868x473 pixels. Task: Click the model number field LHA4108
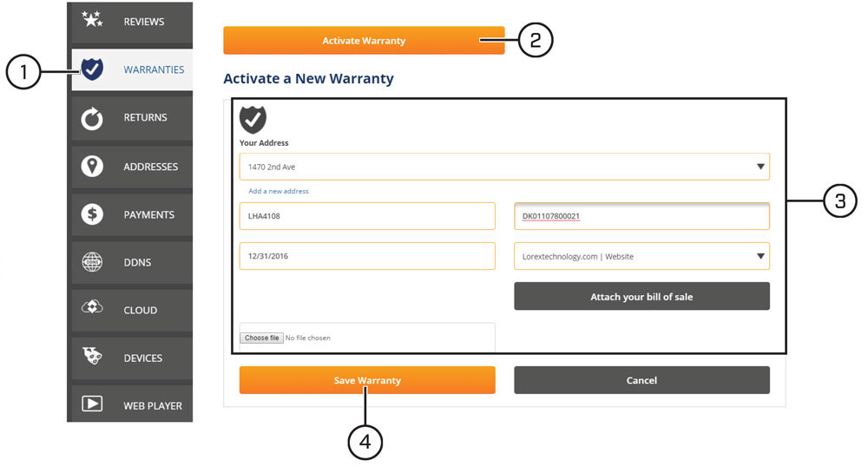pyautogui.click(x=367, y=216)
